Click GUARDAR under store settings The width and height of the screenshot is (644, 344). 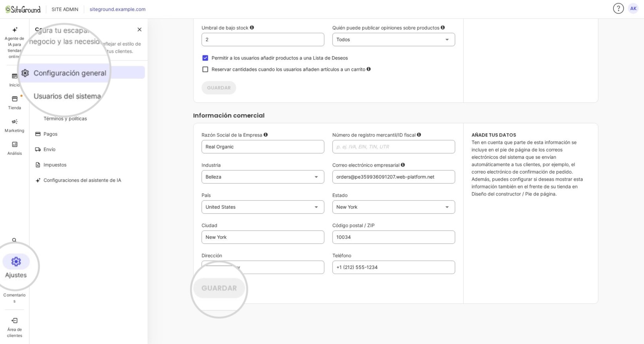(219, 88)
